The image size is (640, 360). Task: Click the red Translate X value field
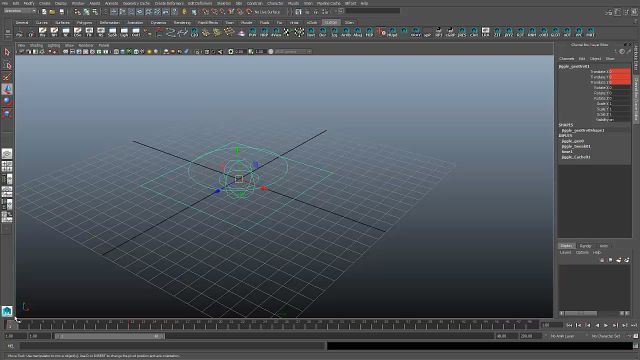(620, 71)
